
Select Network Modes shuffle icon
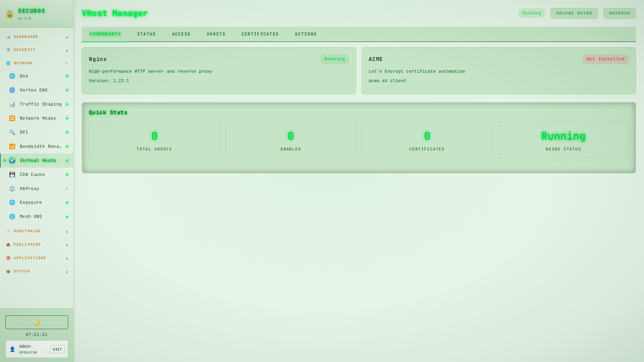12,118
